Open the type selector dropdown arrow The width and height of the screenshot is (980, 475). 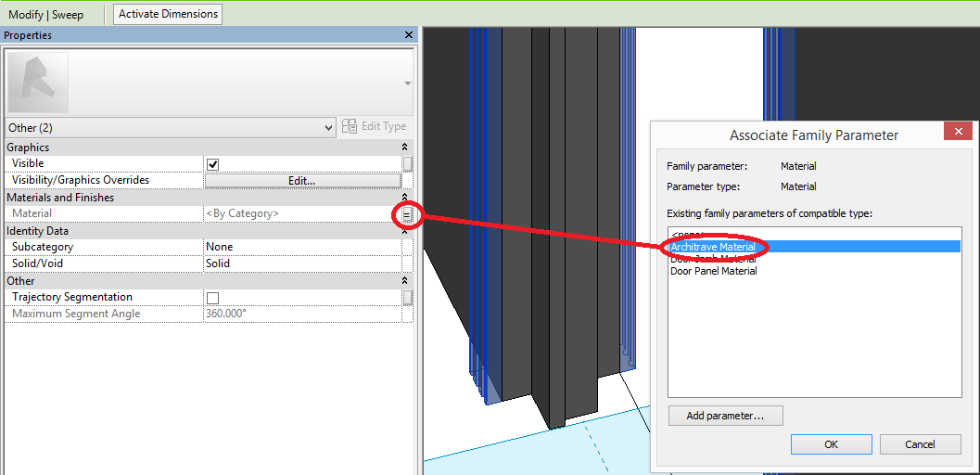pyautogui.click(x=408, y=83)
